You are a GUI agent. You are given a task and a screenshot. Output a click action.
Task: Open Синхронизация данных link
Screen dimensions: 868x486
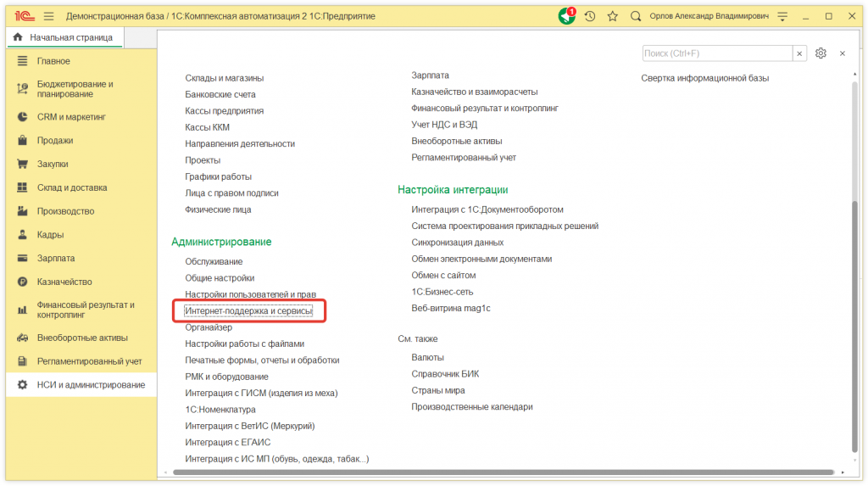click(457, 243)
